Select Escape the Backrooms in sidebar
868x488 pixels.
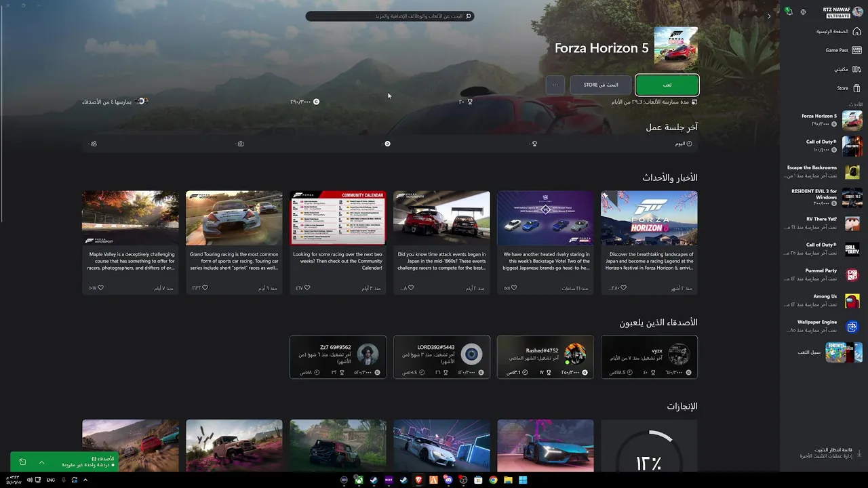tap(823, 171)
